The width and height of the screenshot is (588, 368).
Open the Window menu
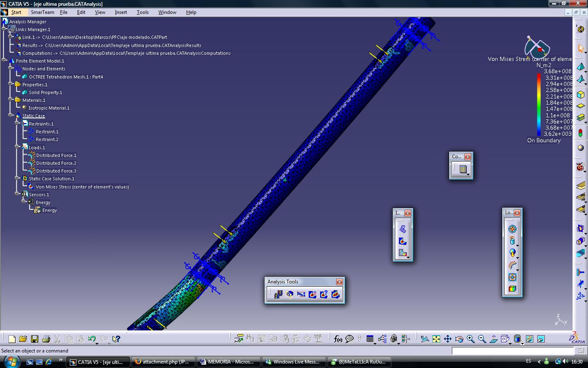[x=167, y=12]
